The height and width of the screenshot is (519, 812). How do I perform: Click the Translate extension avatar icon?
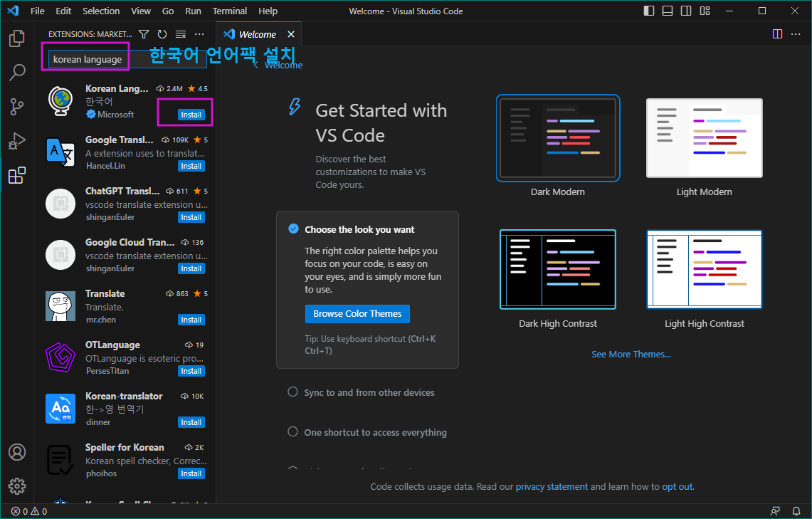point(60,306)
